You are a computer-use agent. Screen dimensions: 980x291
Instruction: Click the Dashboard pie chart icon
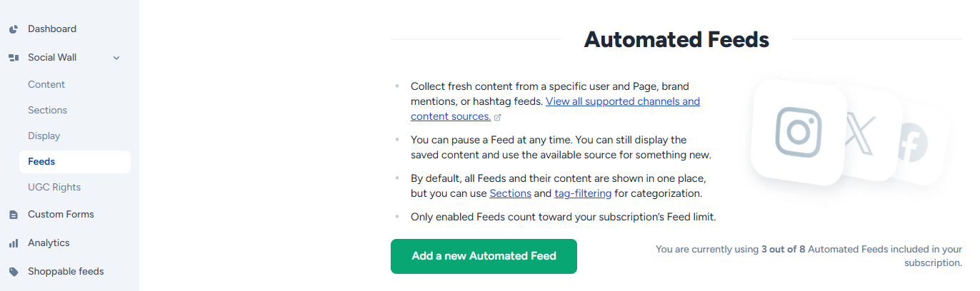tap(13, 29)
